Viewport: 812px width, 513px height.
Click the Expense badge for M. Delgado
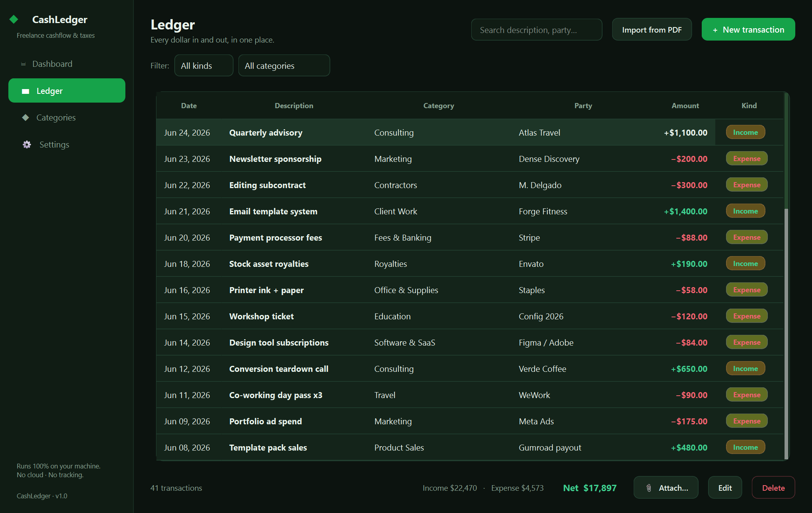747,185
